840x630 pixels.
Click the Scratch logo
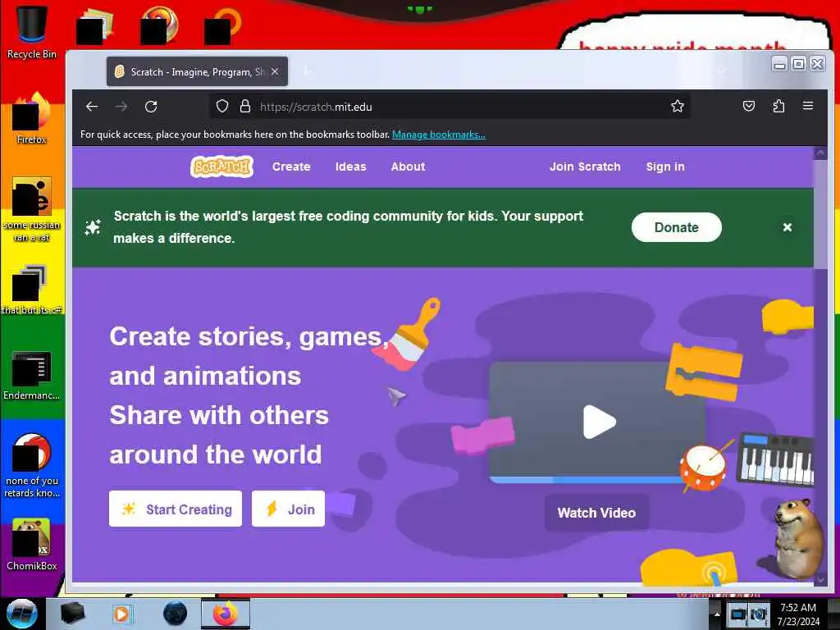(221, 167)
